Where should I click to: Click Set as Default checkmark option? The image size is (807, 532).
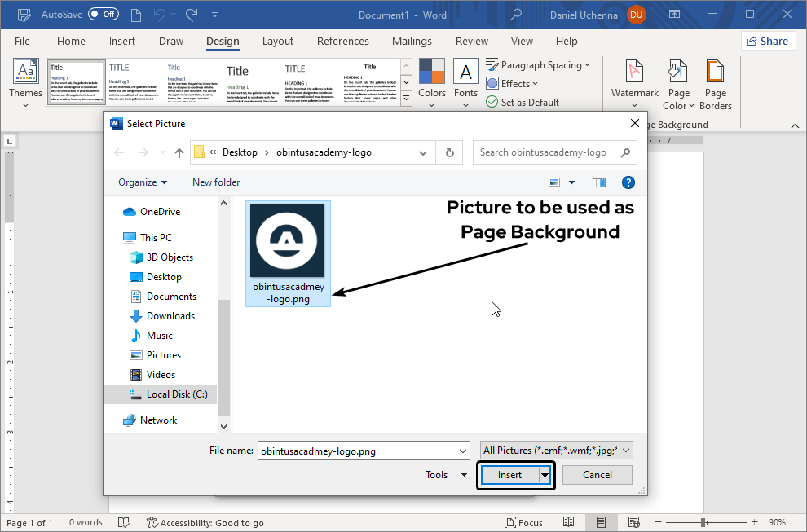[523, 102]
